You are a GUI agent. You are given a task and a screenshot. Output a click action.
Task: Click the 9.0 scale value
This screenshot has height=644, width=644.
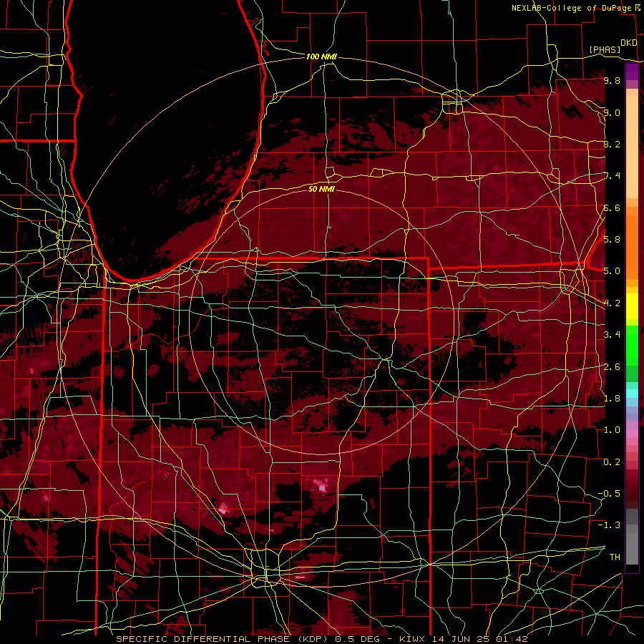612,112
